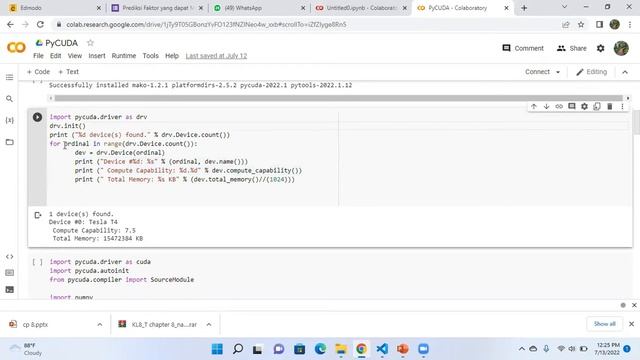Add a new Text cell
640x360 pixels.
(x=68, y=72)
